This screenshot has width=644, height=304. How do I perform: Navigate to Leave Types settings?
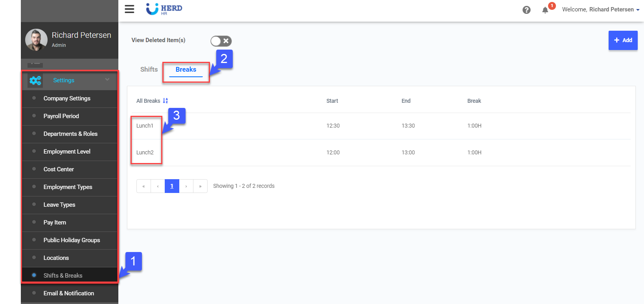[59, 205]
